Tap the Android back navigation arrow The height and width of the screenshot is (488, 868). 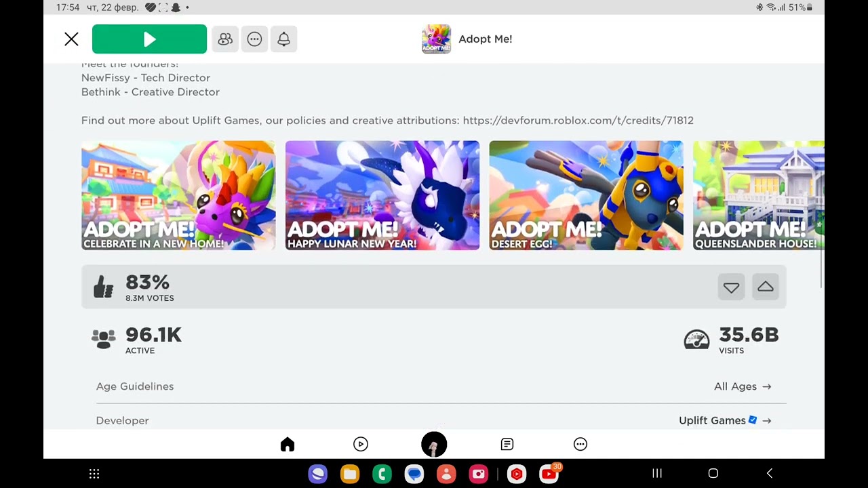(770, 474)
